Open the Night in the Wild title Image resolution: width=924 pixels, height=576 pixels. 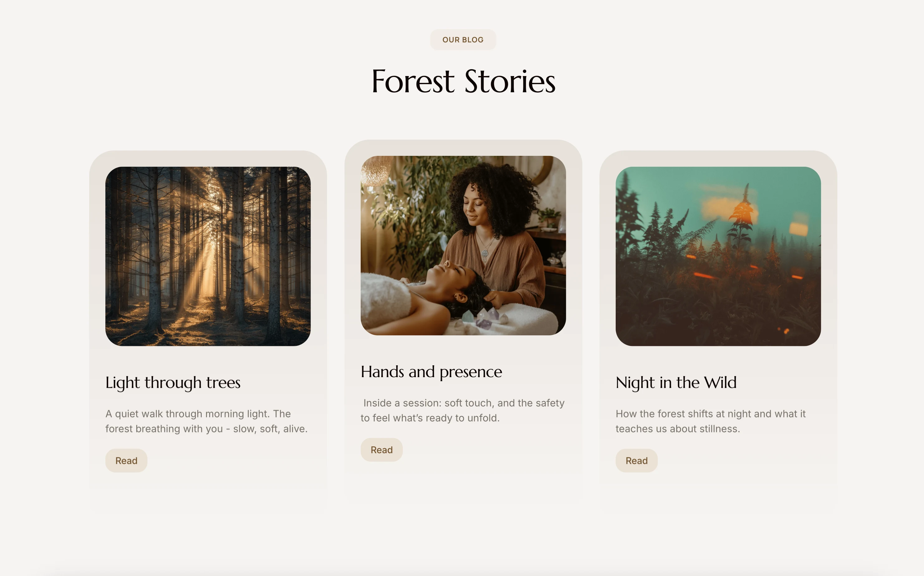pos(676,382)
